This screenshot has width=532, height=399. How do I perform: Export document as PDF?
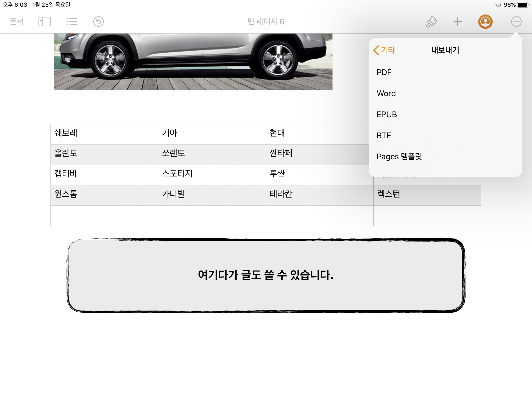click(384, 72)
